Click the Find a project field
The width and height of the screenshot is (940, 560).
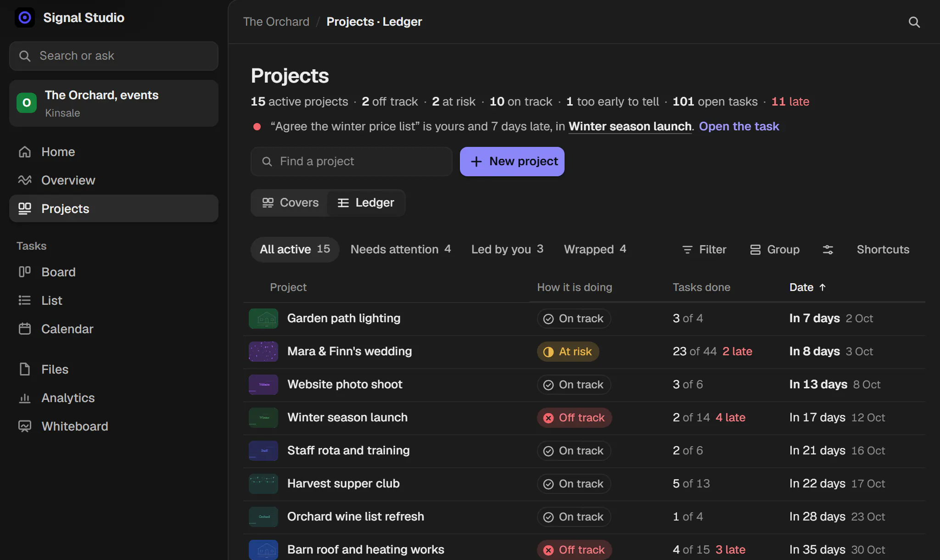click(352, 162)
